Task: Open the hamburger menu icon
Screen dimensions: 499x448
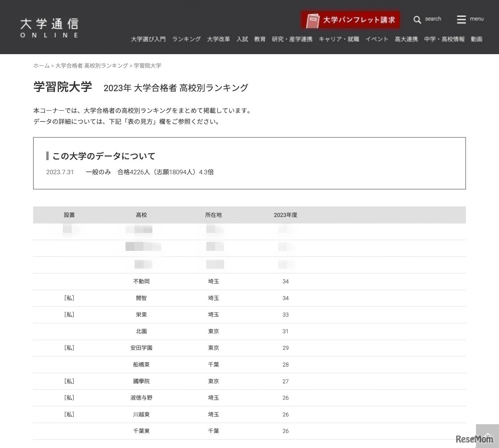Action: [462, 19]
